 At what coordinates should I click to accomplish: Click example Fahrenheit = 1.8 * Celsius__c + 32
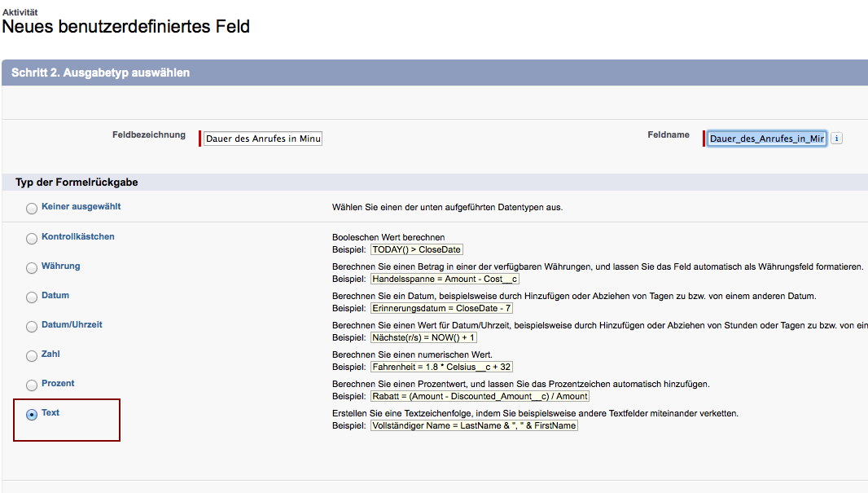[441, 368]
